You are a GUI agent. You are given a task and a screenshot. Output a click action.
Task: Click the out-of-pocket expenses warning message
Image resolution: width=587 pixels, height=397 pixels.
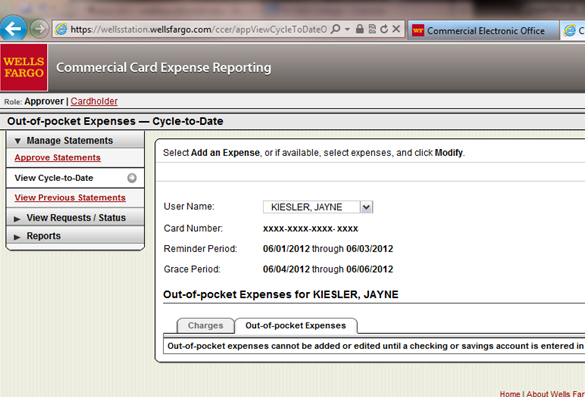(x=375, y=346)
